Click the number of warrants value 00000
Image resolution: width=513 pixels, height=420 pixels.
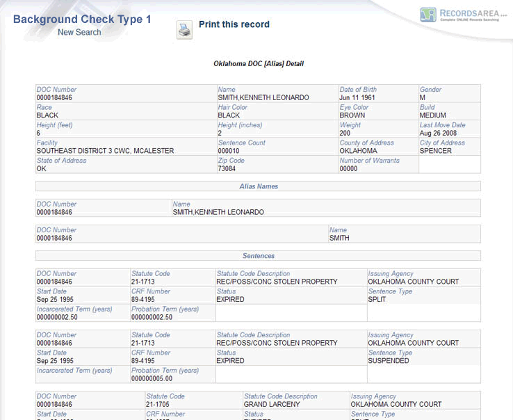point(348,168)
